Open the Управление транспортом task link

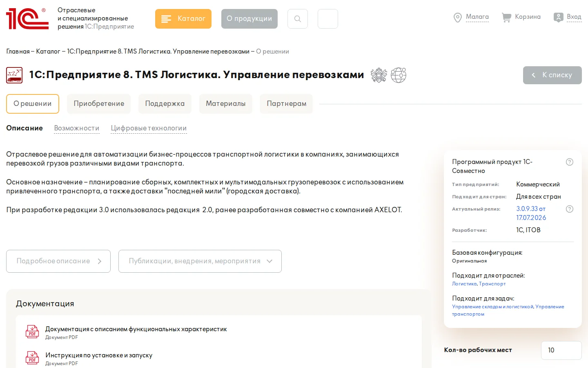click(x=508, y=310)
